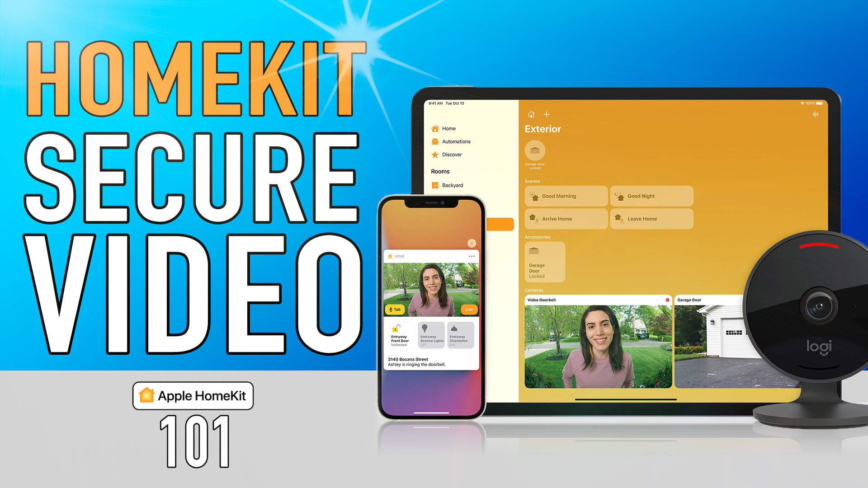Toggle the Entryway Front Door lock
Image resolution: width=868 pixels, height=488 pixels.
(401, 335)
